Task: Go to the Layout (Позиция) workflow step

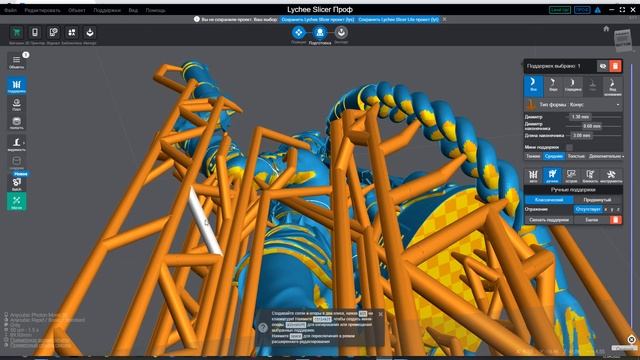Action: [x=298, y=32]
